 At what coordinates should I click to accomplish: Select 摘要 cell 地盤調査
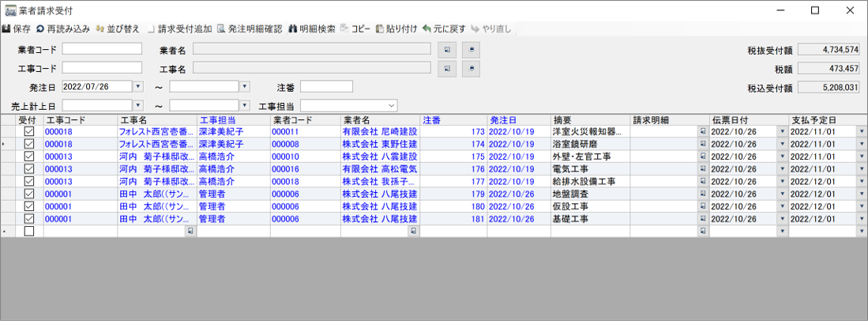point(590,194)
